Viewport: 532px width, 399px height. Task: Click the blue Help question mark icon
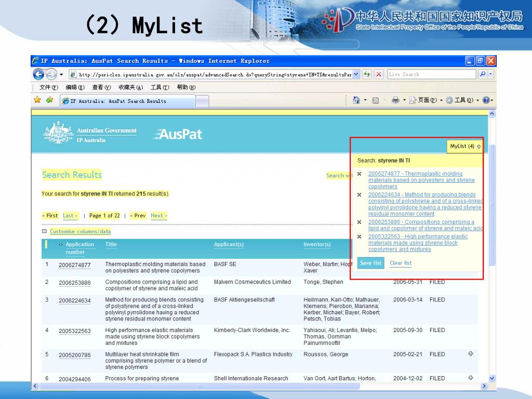click(x=486, y=100)
